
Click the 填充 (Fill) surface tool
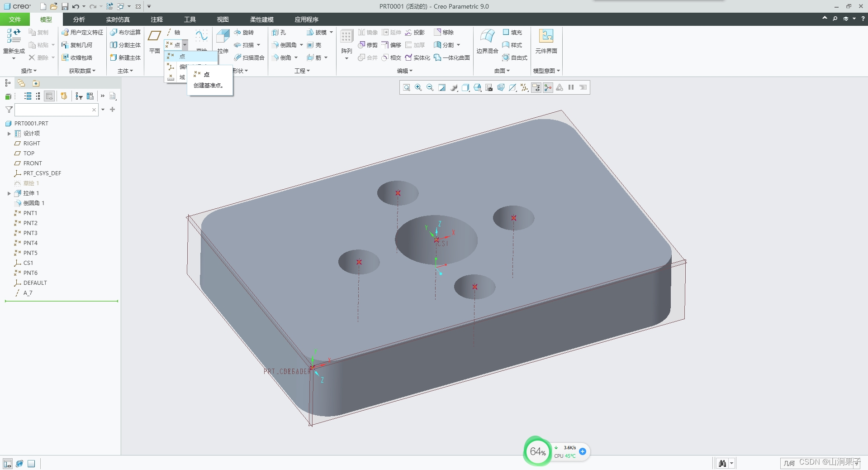point(512,32)
